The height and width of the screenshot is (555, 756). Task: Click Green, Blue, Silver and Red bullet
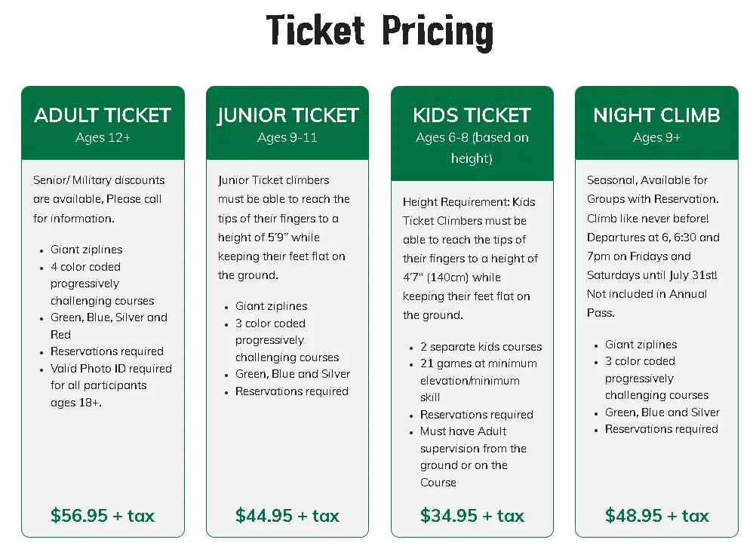tap(109, 327)
